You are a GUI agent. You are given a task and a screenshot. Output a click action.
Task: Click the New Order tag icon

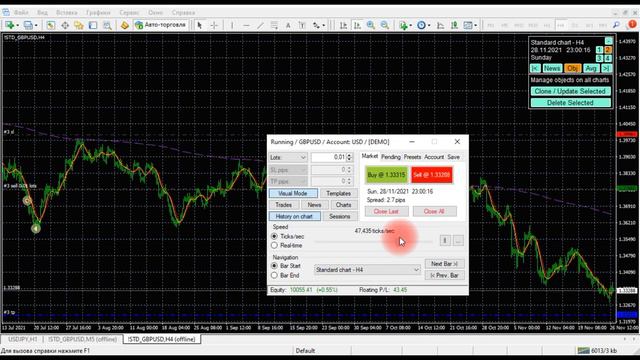click(124, 25)
